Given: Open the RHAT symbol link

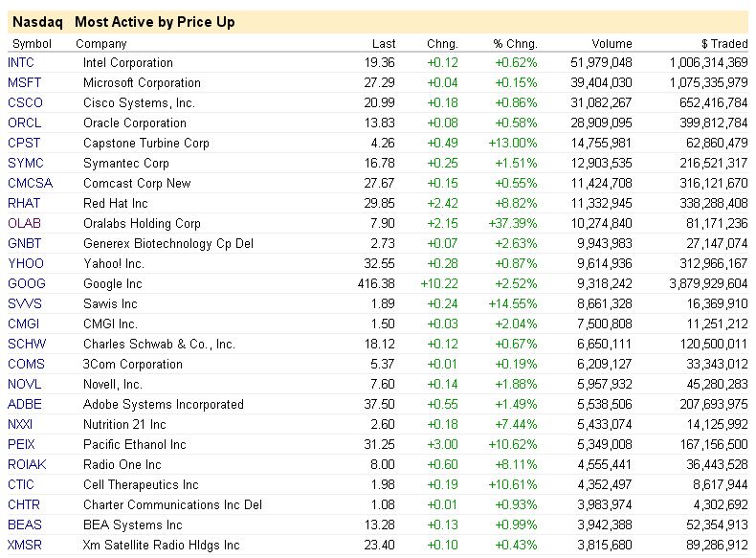Looking at the screenshot, I should point(25,204).
